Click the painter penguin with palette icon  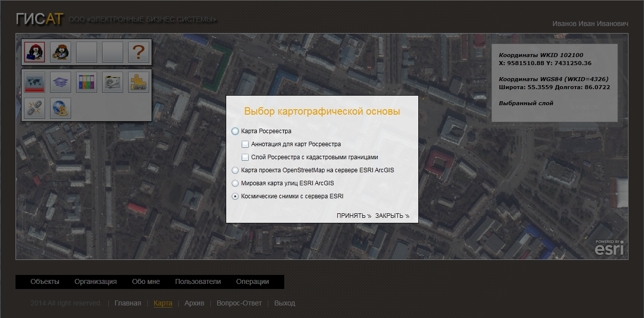(61, 52)
